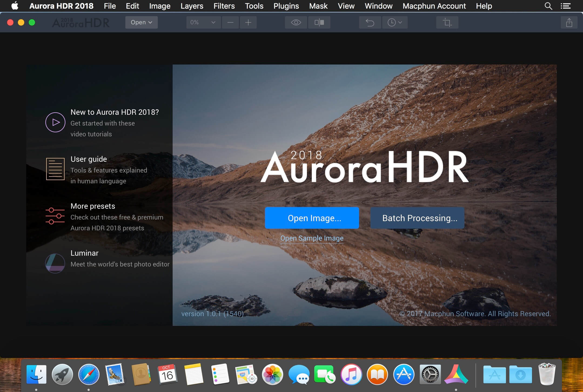Open the Help menu
The width and height of the screenshot is (583, 392).
pos(484,6)
